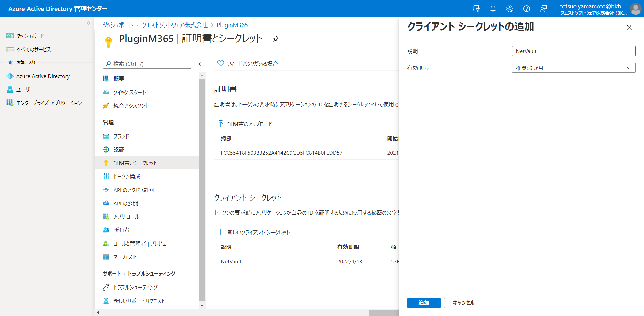This screenshot has height=316, width=644.
Task: Open ロールと管理者 | プレビュー menu item
Action: [x=147, y=243]
